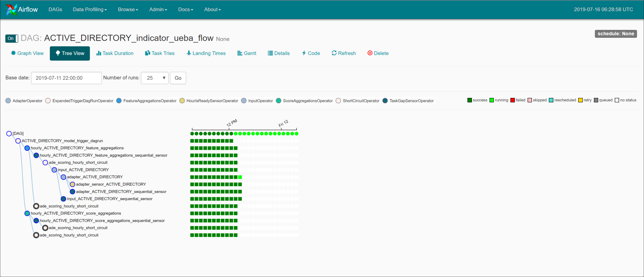This screenshot has height=277, width=644.
Task: Open the Data Profiling menu
Action: tap(90, 9)
